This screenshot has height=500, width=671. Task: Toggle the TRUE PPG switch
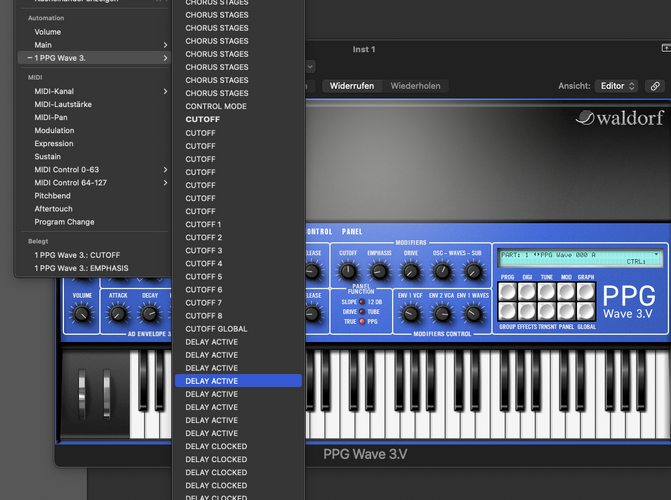362,322
